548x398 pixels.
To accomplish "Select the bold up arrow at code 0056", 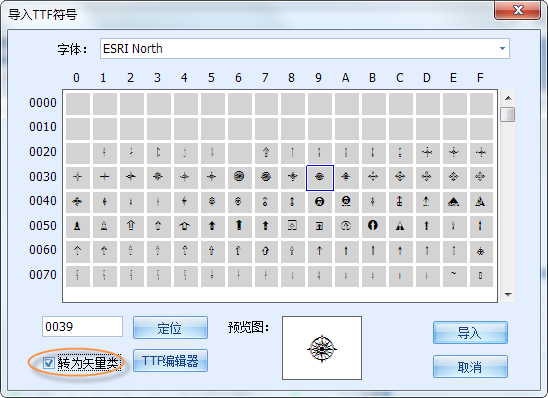I will pyautogui.click(x=239, y=226).
